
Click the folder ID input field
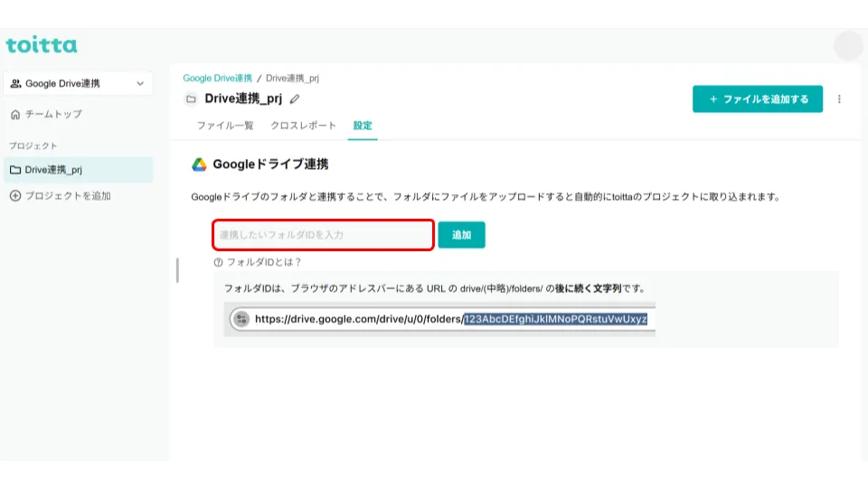[324, 235]
